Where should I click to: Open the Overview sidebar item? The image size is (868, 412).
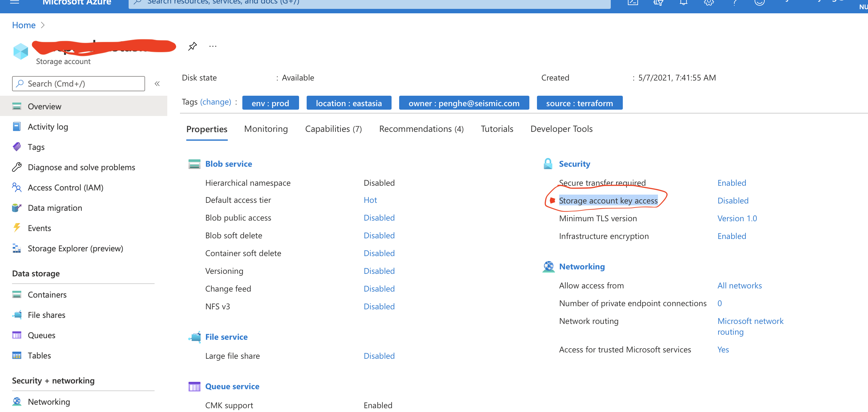point(84,106)
